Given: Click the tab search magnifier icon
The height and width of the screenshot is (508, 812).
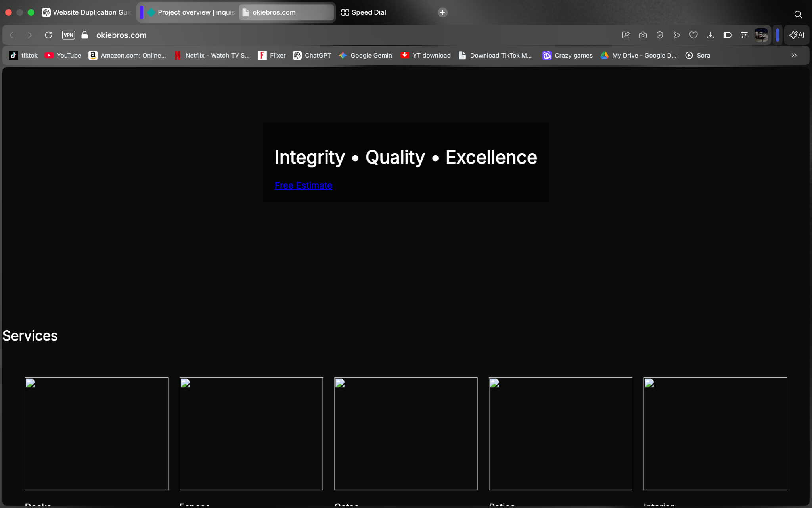Looking at the screenshot, I should [x=798, y=15].
